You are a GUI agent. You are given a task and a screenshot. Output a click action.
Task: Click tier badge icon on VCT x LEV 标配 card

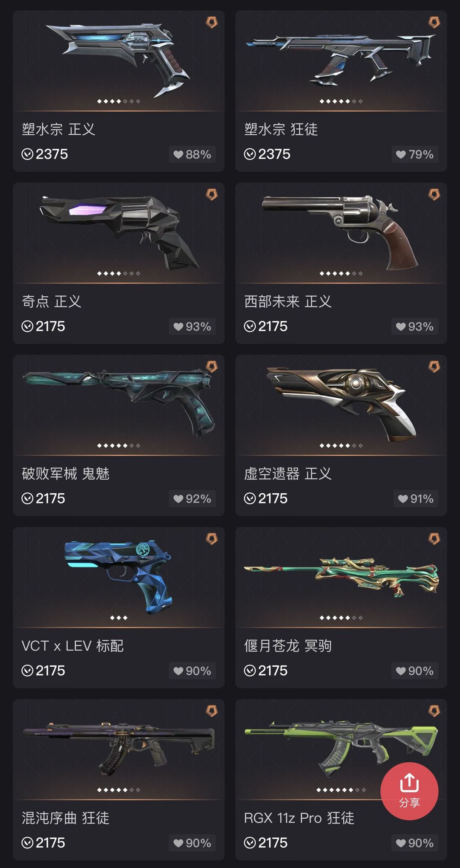(212, 539)
